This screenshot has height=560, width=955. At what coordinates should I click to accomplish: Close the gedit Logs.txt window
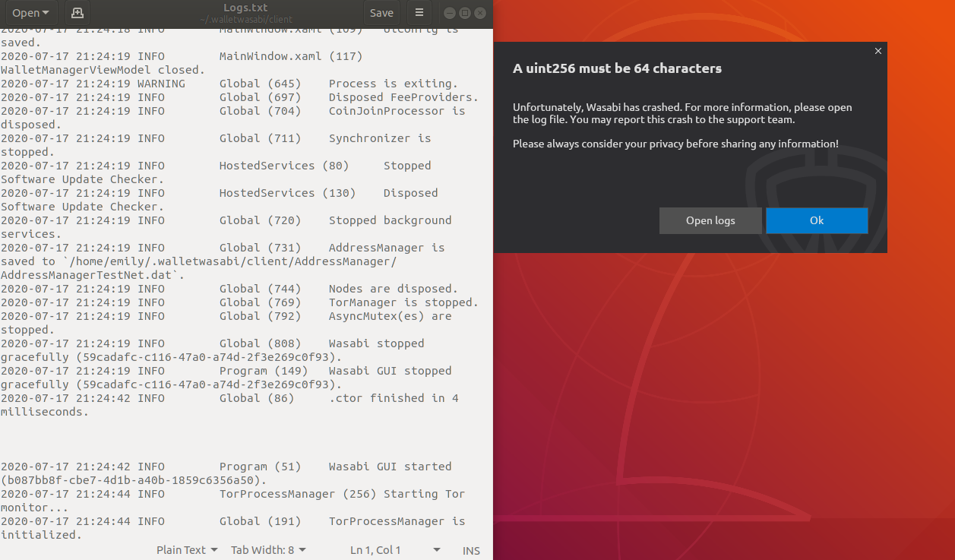(x=481, y=13)
